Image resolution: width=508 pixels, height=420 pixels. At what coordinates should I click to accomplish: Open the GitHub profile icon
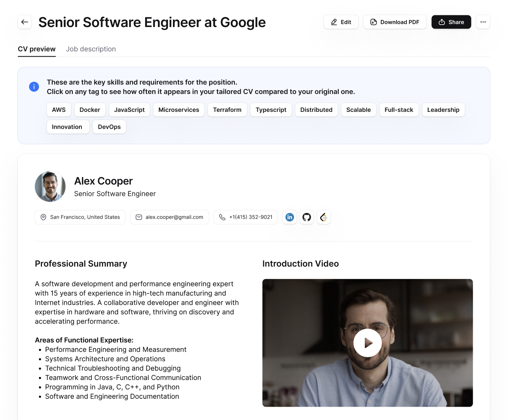tap(306, 217)
